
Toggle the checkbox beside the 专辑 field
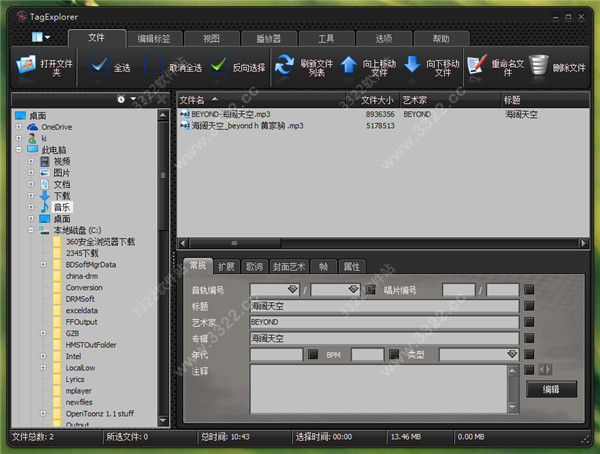529,339
